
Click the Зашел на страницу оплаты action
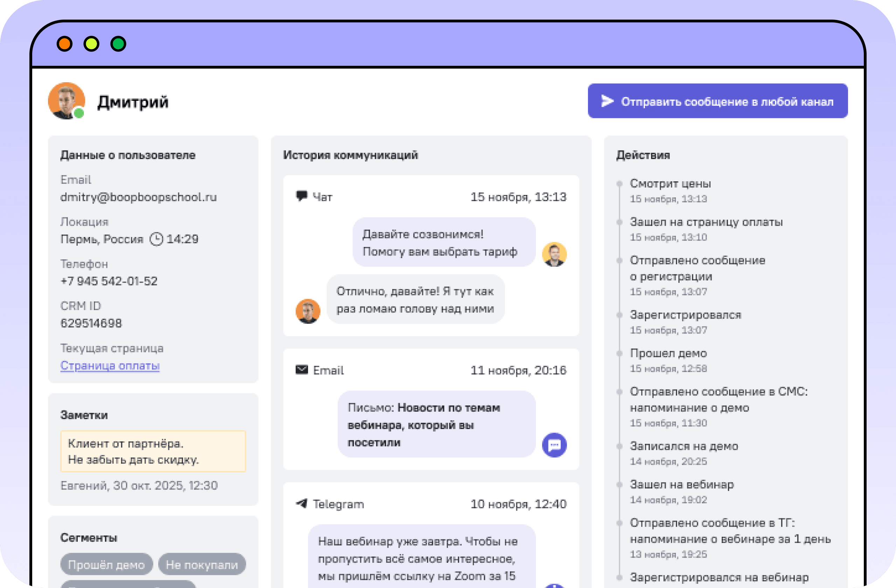tap(706, 229)
